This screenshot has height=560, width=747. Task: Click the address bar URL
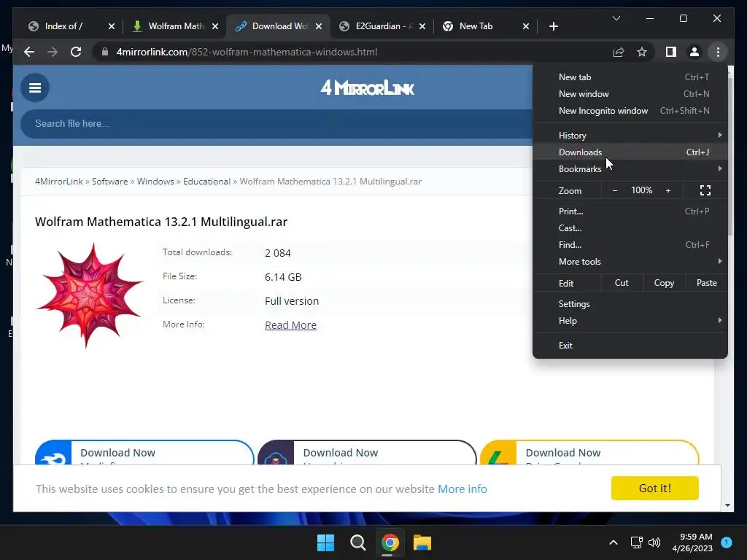click(247, 52)
